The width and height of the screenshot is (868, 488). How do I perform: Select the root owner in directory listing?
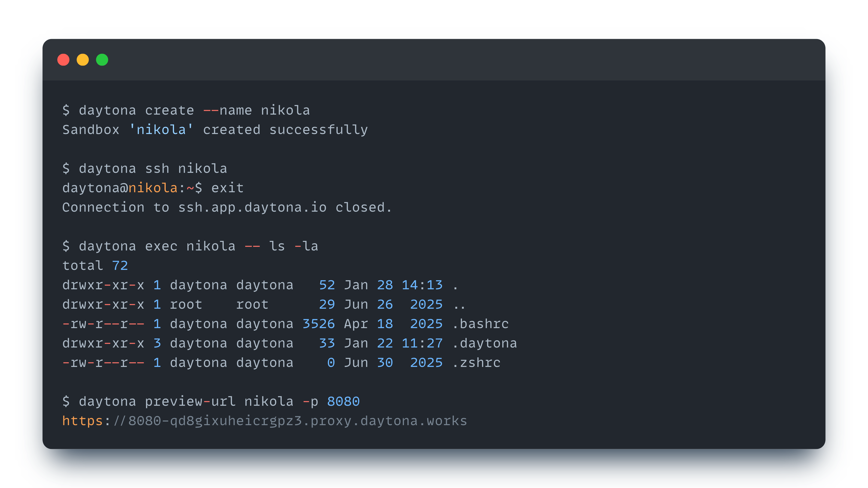point(185,304)
